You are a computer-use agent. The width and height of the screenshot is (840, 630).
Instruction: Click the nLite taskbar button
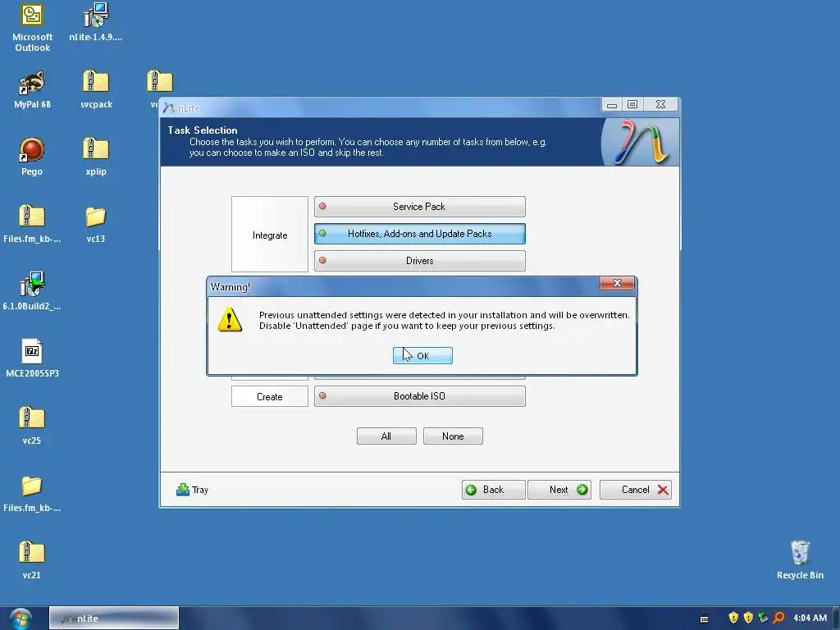point(113,619)
